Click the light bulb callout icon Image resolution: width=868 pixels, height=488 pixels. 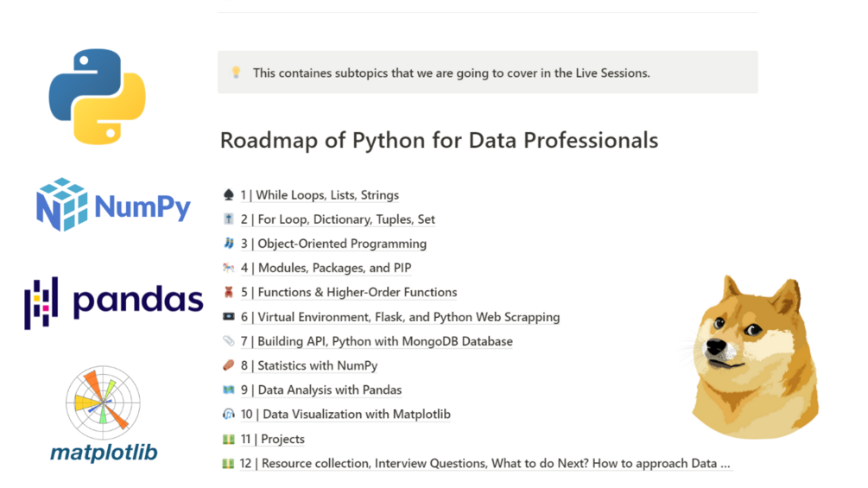click(x=236, y=73)
